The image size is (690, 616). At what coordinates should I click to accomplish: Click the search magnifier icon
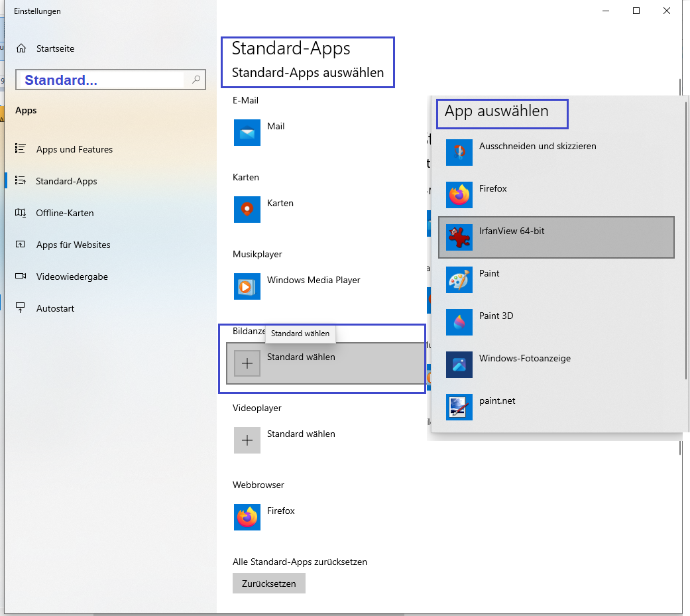(196, 80)
